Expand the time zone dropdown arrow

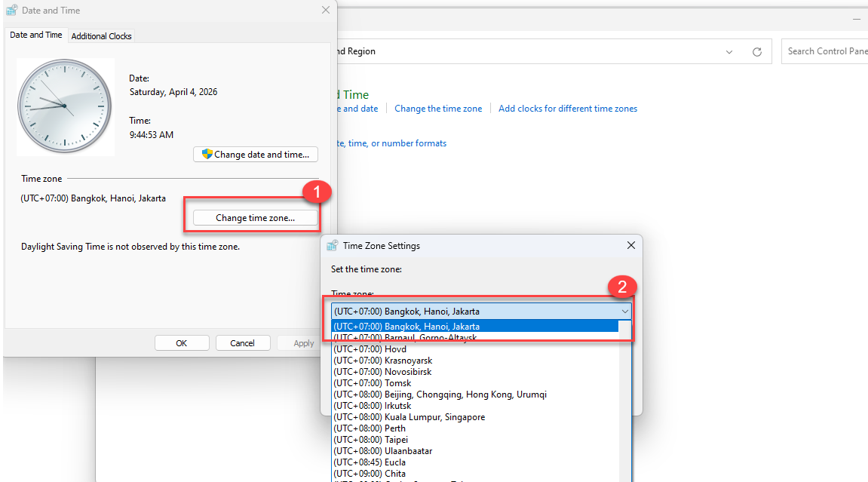coord(624,311)
